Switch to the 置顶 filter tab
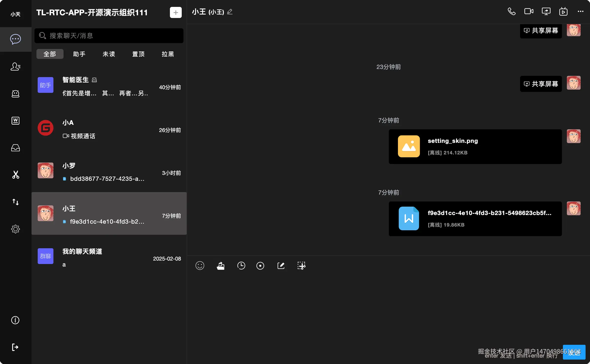The image size is (590, 364). click(x=138, y=54)
